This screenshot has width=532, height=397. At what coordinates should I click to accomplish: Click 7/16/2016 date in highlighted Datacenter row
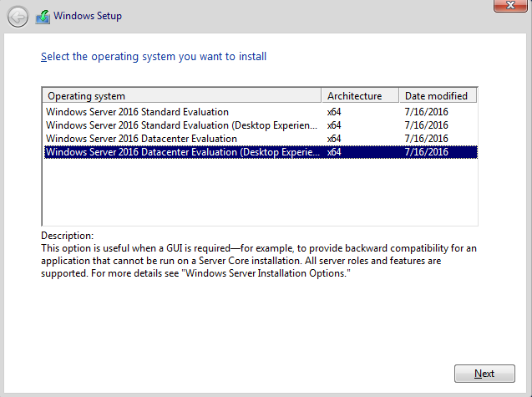tap(426, 152)
